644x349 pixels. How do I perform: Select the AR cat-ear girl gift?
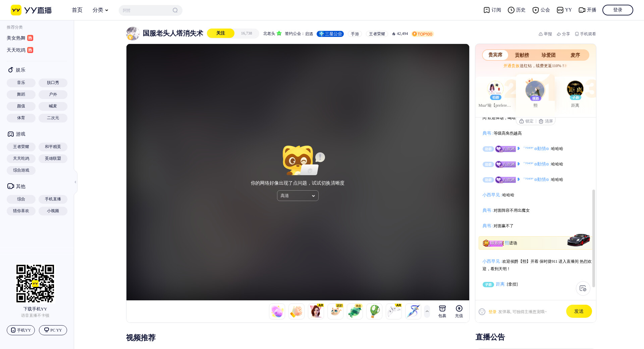316,311
